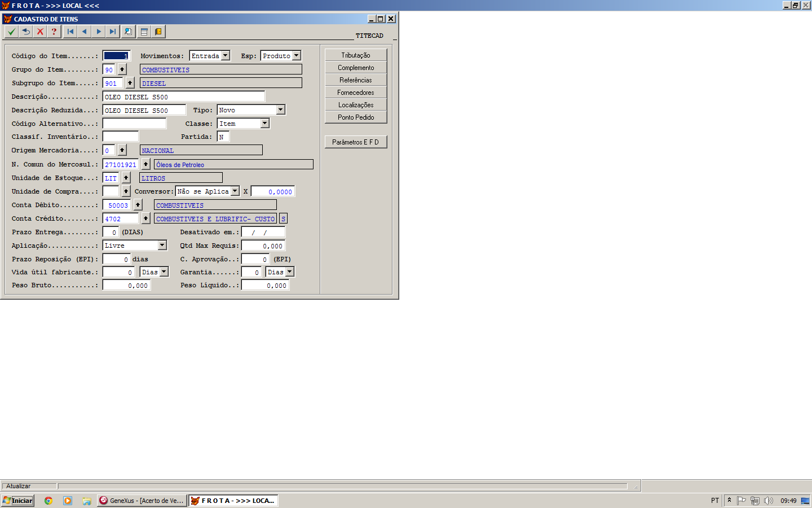Viewport: 812px width, 508px height.
Task: Click the Código do Item field
Action: point(117,56)
